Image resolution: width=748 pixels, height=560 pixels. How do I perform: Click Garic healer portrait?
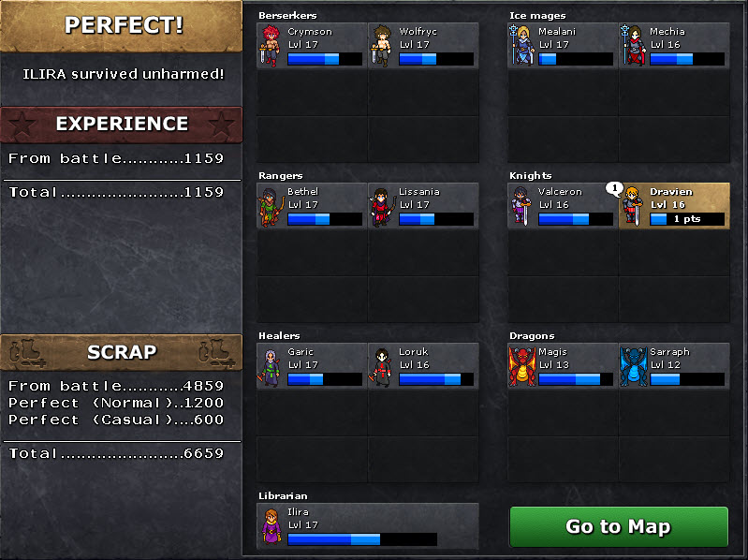(x=270, y=367)
